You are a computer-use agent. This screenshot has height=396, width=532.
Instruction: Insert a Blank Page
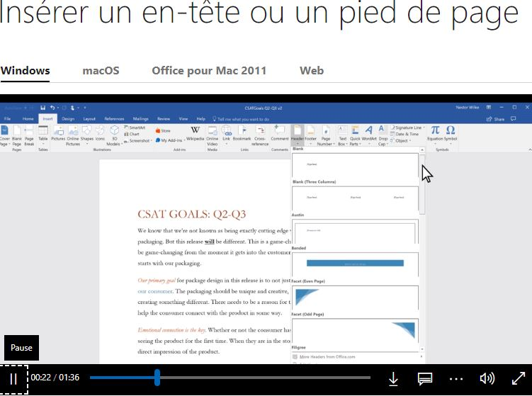click(16, 136)
